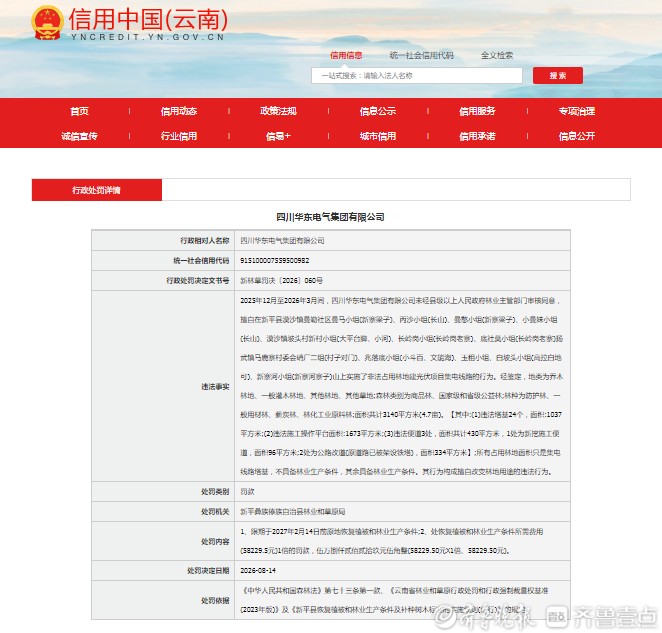Select the 信用信息 search tab
Viewport: 662px width, 633px height.
click(x=346, y=55)
